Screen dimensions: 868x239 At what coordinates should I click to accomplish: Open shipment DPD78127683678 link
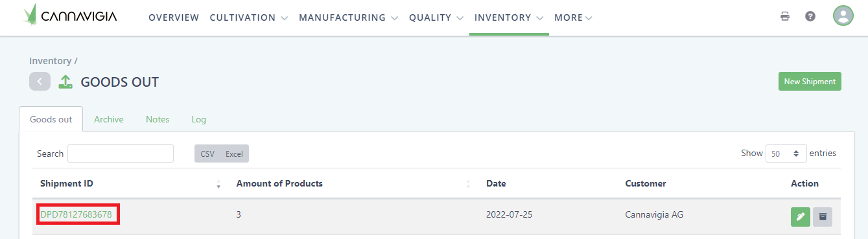click(x=76, y=214)
